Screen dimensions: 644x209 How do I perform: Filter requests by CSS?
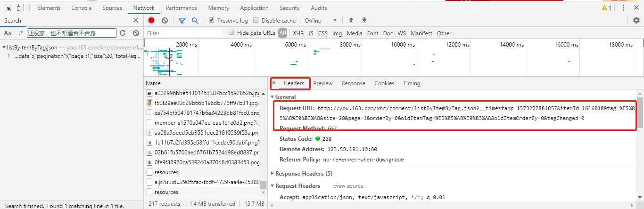coord(323,33)
